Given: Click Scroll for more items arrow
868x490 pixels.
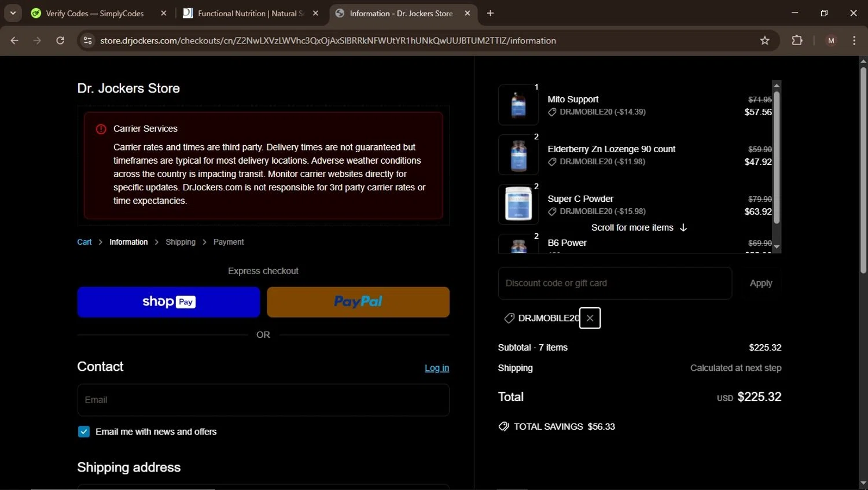Looking at the screenshot, I should click(x=683, y=227).
